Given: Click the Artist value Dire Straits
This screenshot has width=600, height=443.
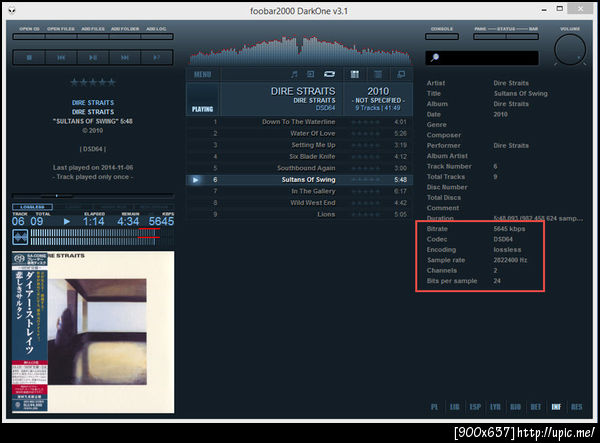Looking at the screenshot, I should click(x=511, y=83).
